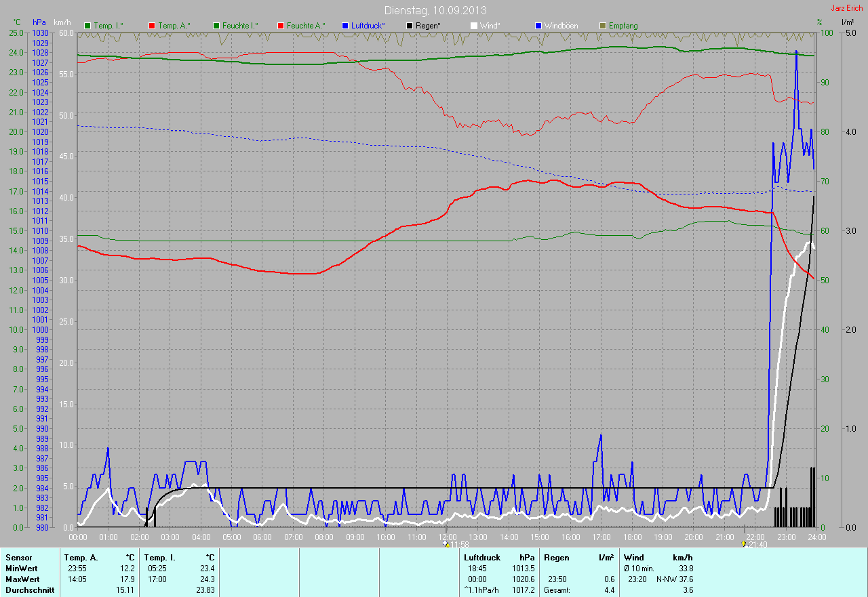The image size is (868, 597).
Task: Click the olive Empfang legend square
Action: point(603,26)
